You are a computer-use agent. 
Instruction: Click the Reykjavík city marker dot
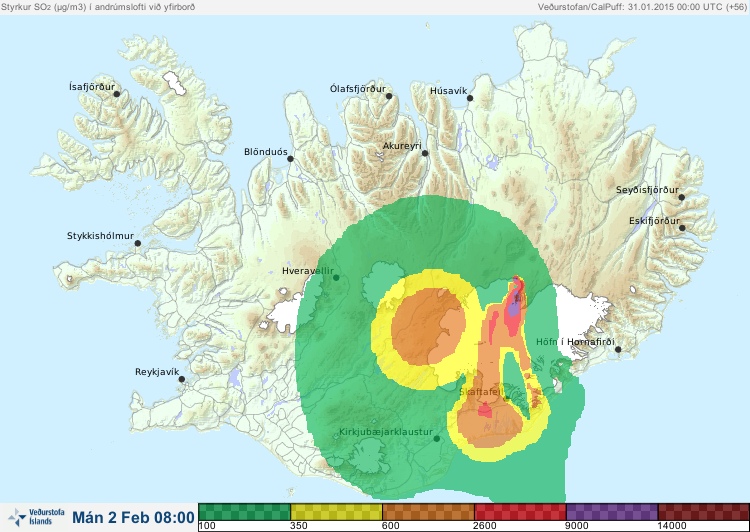click(182, 379)
